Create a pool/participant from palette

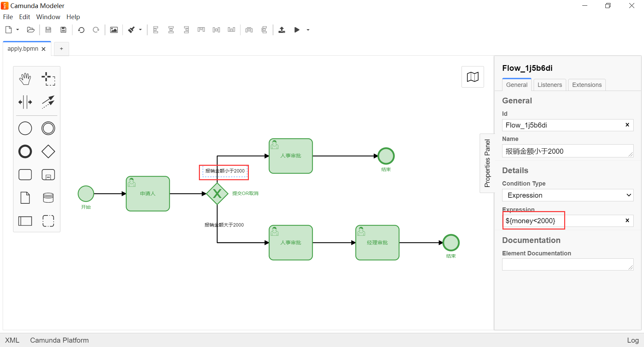(25, 221)
